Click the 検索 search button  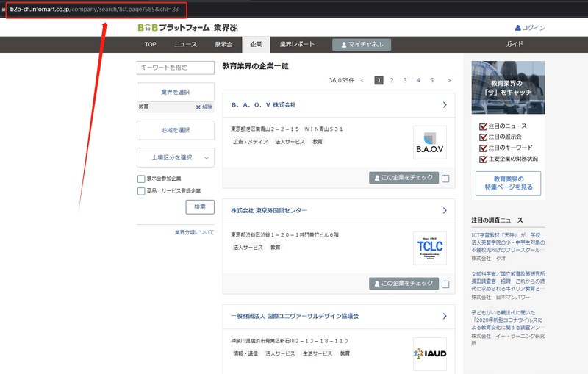[x=200, y=207]
